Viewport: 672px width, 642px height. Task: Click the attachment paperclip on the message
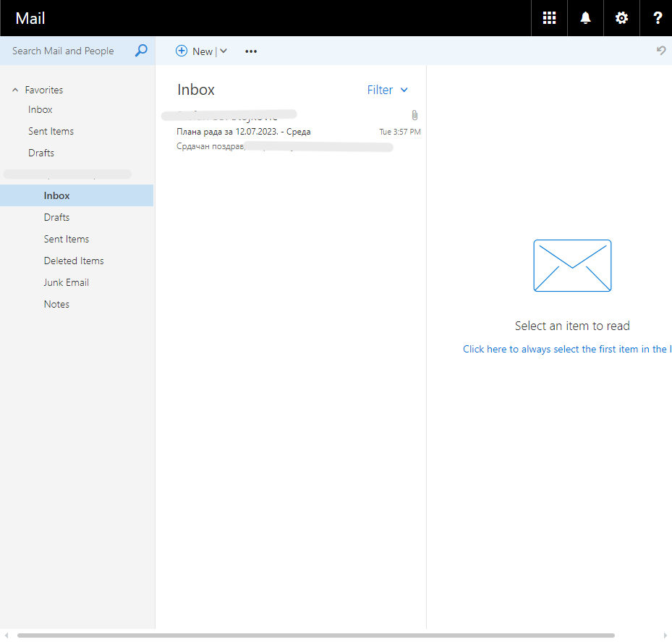coord(414,115)
